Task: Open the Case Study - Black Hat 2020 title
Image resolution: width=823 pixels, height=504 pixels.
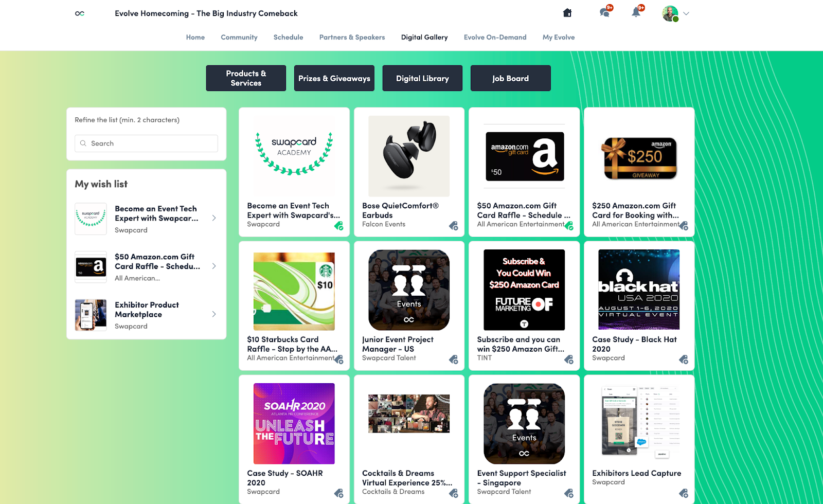Action: [x=634, y=344]
